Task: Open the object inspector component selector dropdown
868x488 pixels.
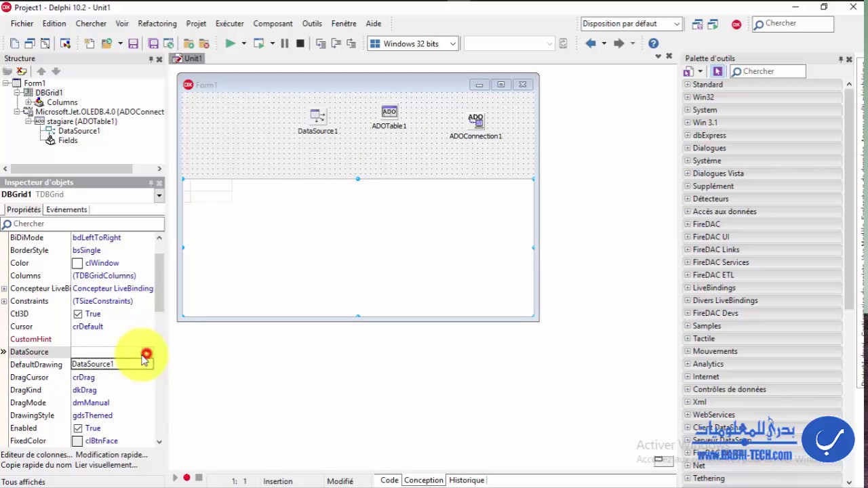Action: tap(159, 195)
